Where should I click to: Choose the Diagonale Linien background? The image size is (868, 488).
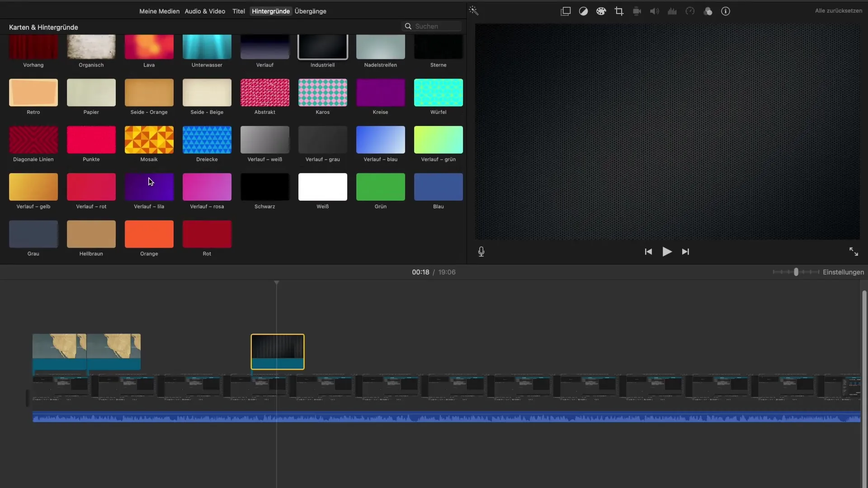(33, 140)
